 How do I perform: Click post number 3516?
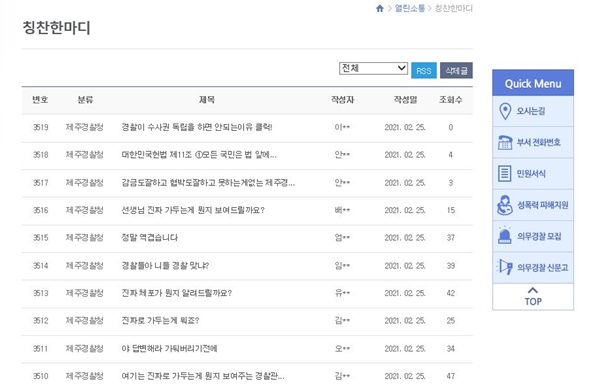[41, 210]
